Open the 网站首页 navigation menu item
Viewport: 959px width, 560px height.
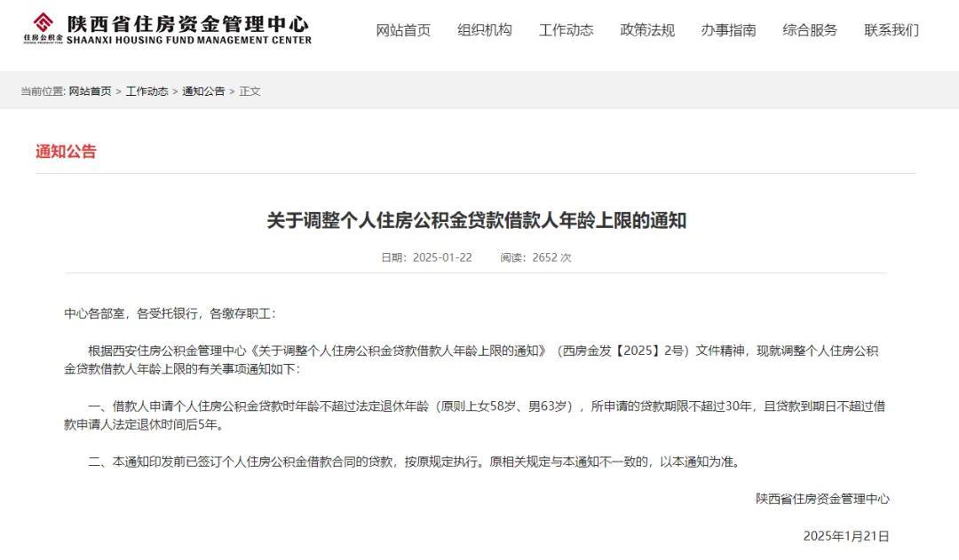point(400,29)
